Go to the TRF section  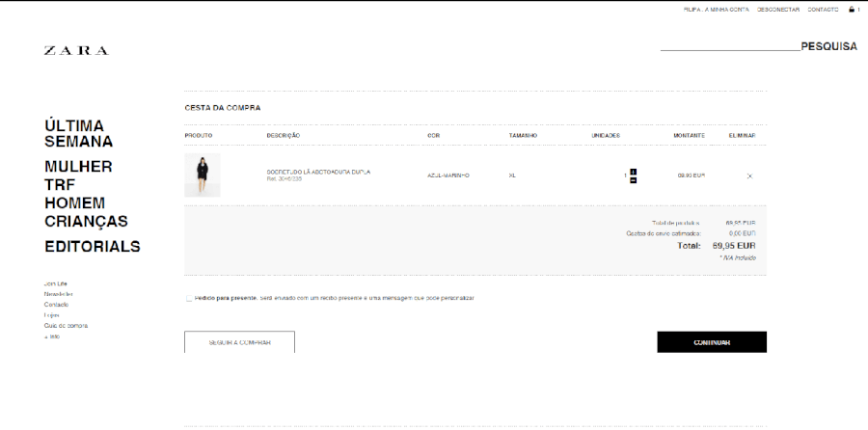60,185
